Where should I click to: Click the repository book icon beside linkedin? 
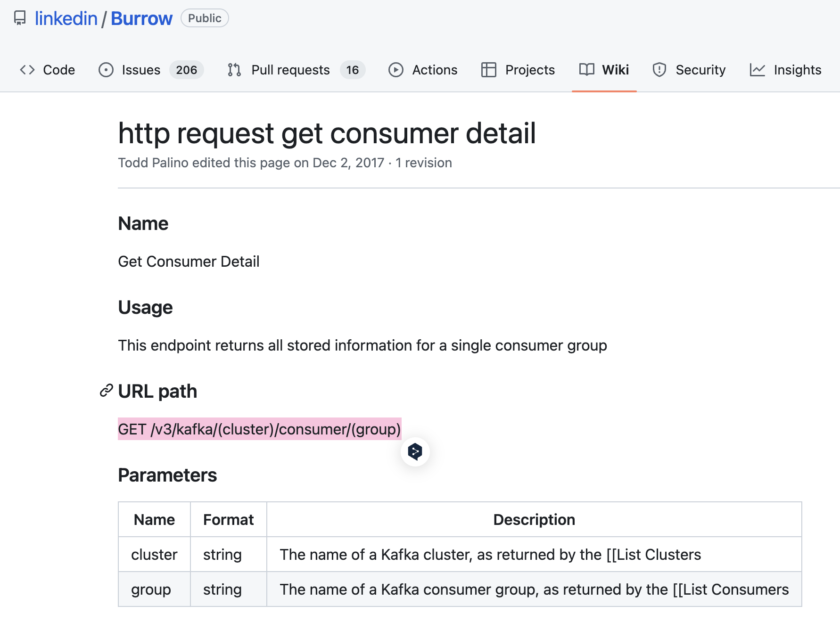pyautogui.click(x=20, y=18)
